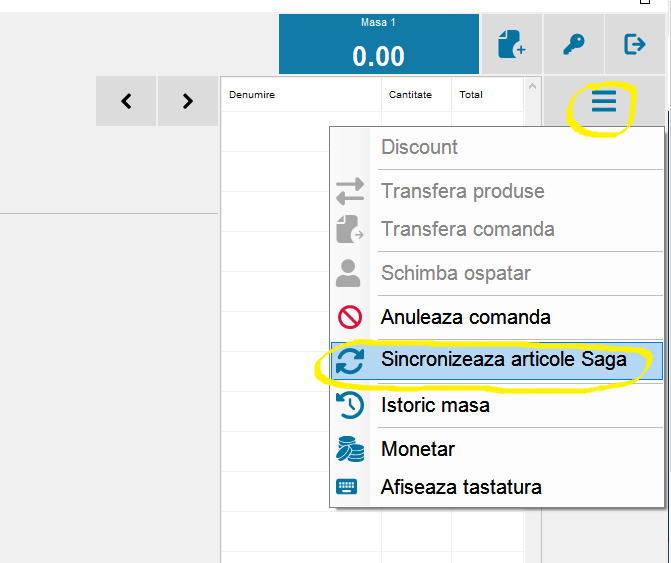Open the hamburger menu button
The image size is (671, 563).
pos(603,101)
